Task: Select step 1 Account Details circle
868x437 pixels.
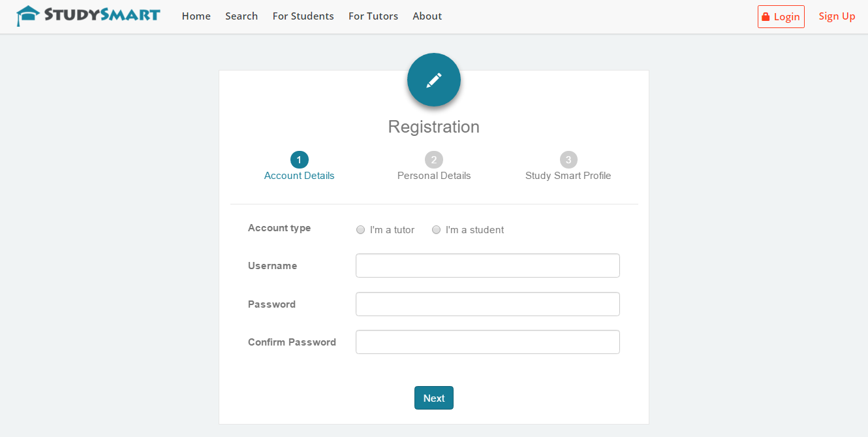Action: [x=299, y=159]
